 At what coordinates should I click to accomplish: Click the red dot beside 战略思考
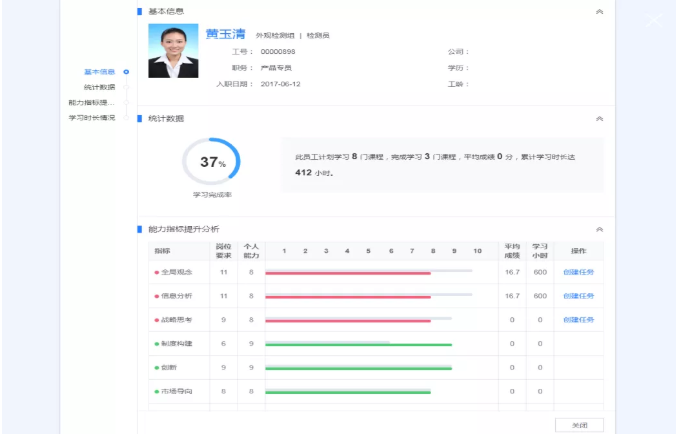point(156,320)
